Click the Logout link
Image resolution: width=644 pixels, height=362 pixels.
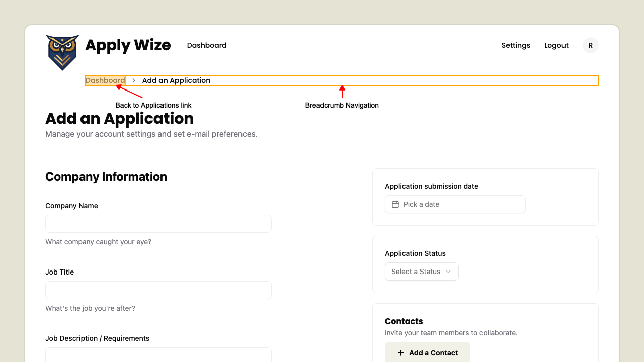[x=556, y=45]
